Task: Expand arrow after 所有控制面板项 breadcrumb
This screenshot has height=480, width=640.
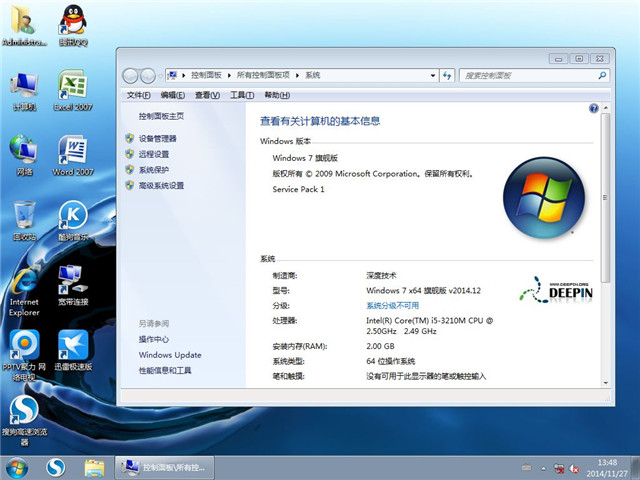Action: pyautogui.click(x=297, y=76)
